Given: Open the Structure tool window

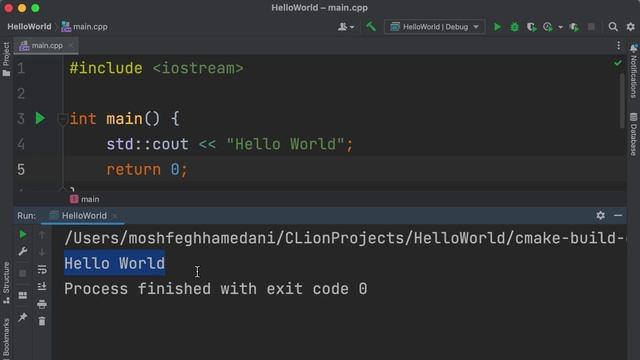Looking at the screenshot, I should point(6,282).
